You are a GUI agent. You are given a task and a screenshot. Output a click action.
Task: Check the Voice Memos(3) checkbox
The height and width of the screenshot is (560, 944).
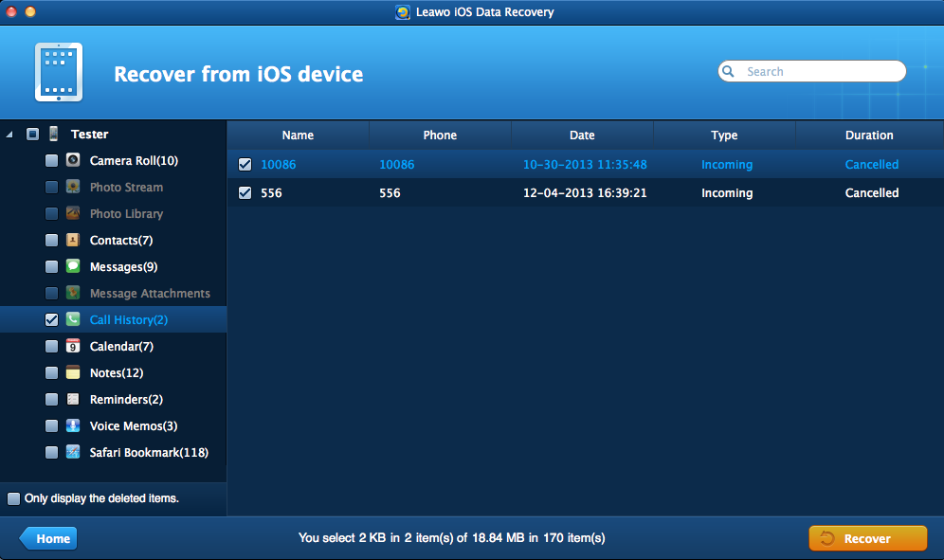click(52, 425)
